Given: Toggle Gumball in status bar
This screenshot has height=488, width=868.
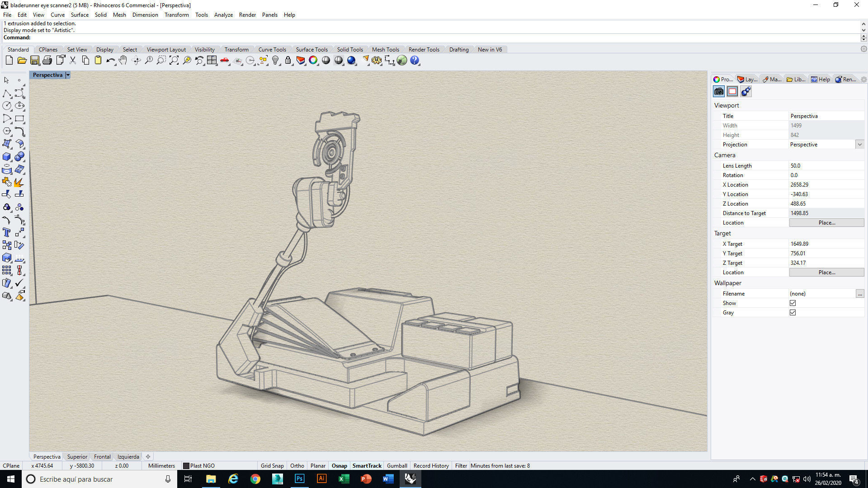Looking at the screenshot, I should pyautogui.click(x=397, y=466).
